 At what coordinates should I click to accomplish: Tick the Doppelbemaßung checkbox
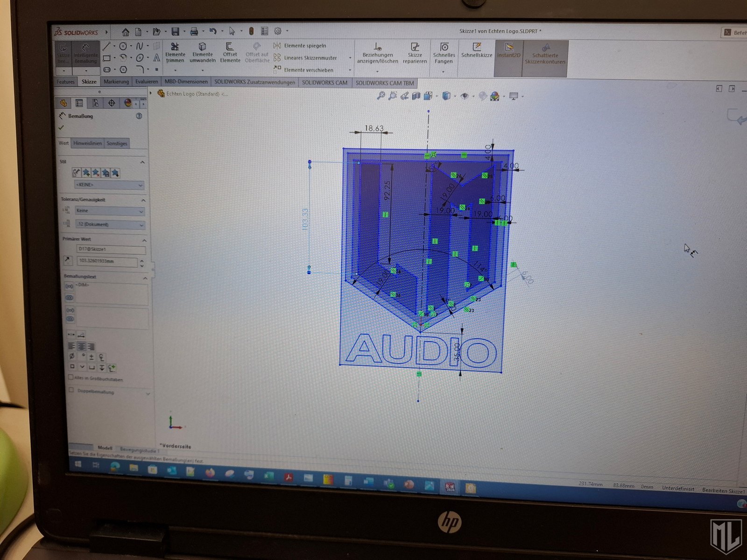(71, 390)
